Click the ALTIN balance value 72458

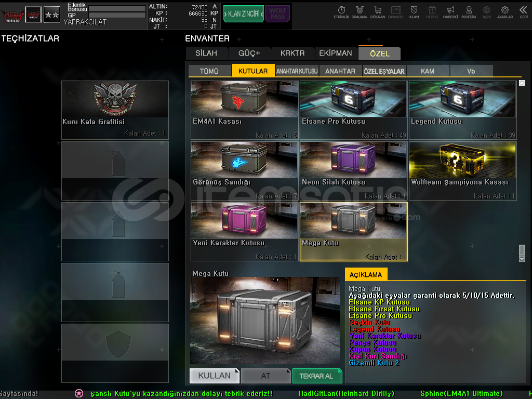[x=199, y=7]
